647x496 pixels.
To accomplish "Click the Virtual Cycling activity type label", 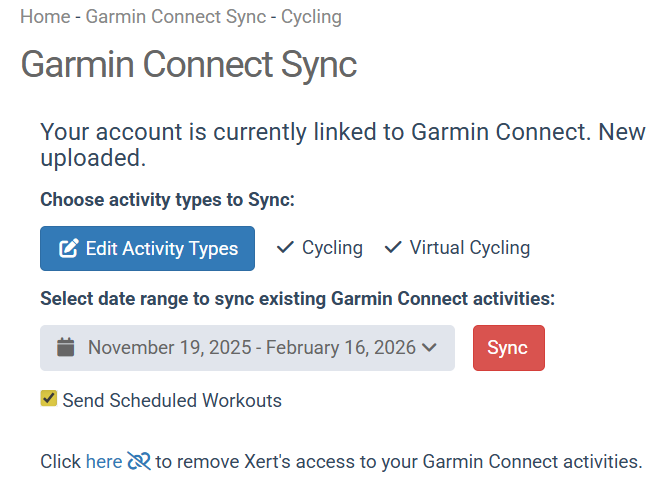I will tap(469, 248).
